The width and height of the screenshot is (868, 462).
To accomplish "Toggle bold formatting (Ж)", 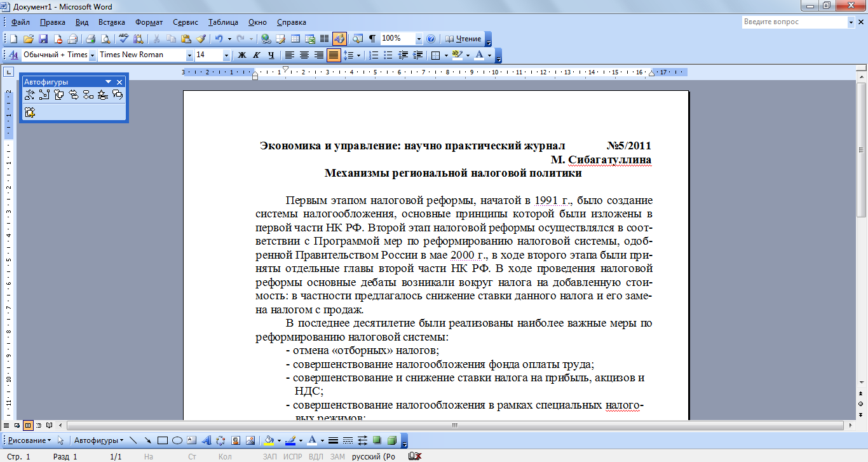I will click(x=242, y=55).
